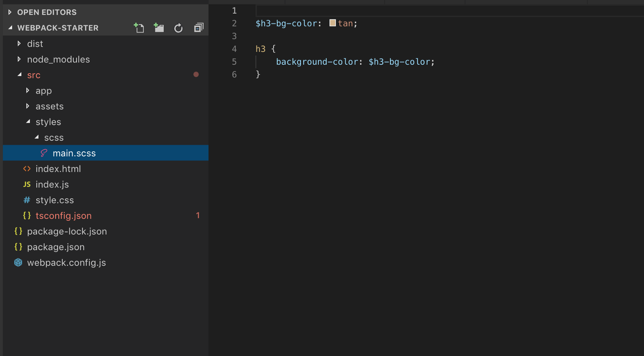Collapse the styles folder
Screen dimensions: 644x356
pos(28,122)
